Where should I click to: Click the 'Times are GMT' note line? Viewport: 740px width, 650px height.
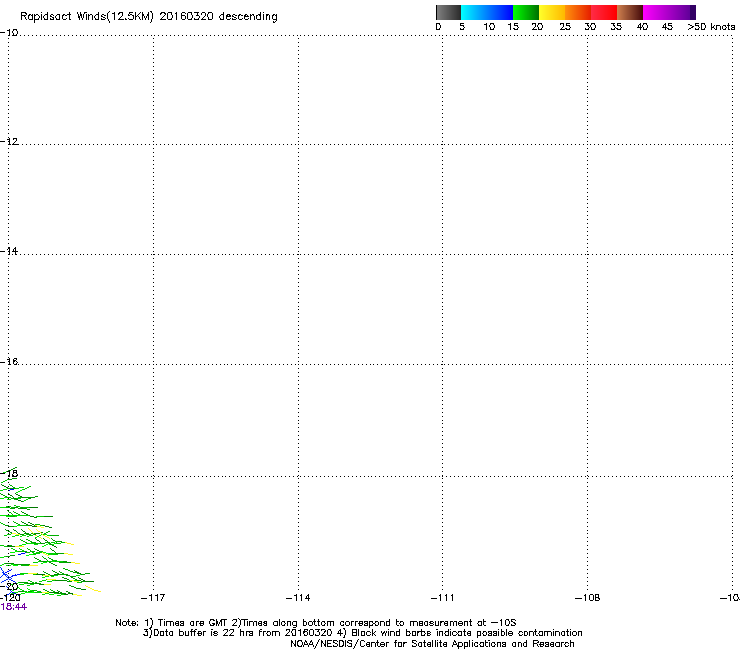point(315,623)
